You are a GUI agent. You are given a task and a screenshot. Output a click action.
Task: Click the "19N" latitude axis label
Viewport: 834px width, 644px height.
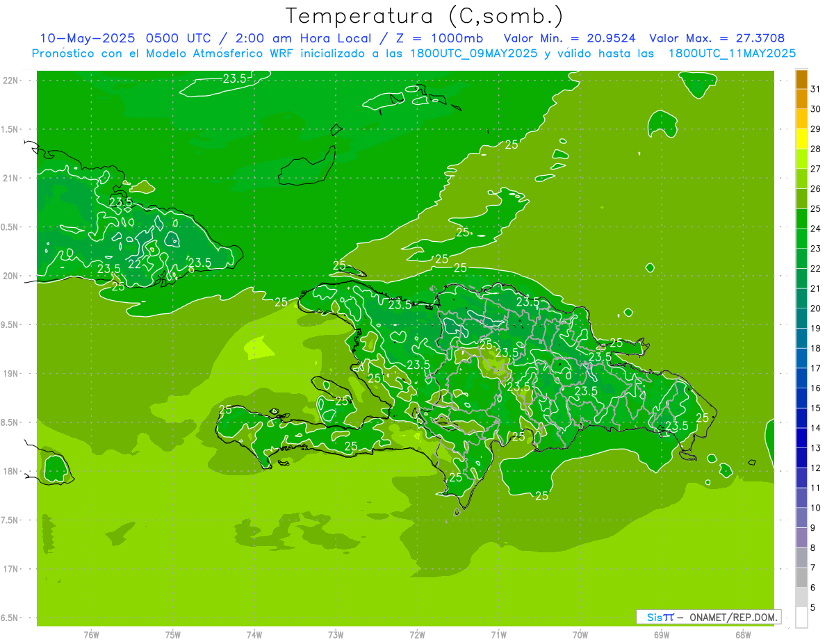10,373
